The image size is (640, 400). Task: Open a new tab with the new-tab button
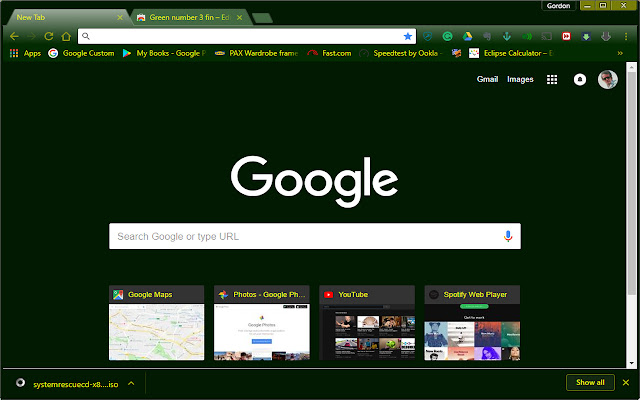point(262,18)
